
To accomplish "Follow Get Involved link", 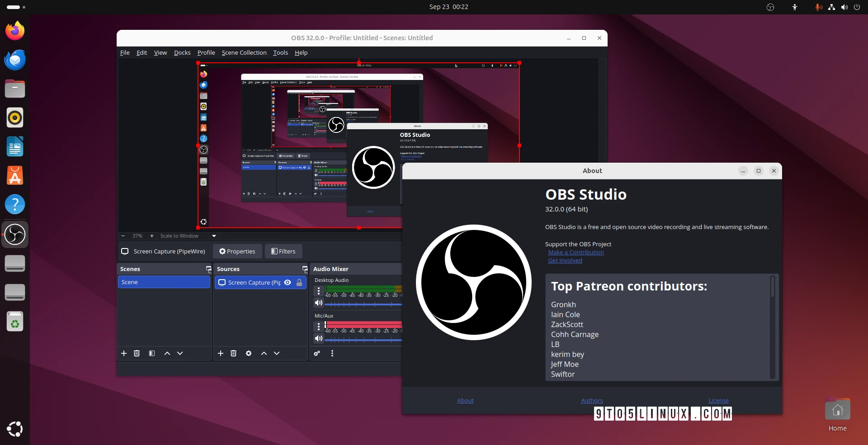I will pos(565,260).
